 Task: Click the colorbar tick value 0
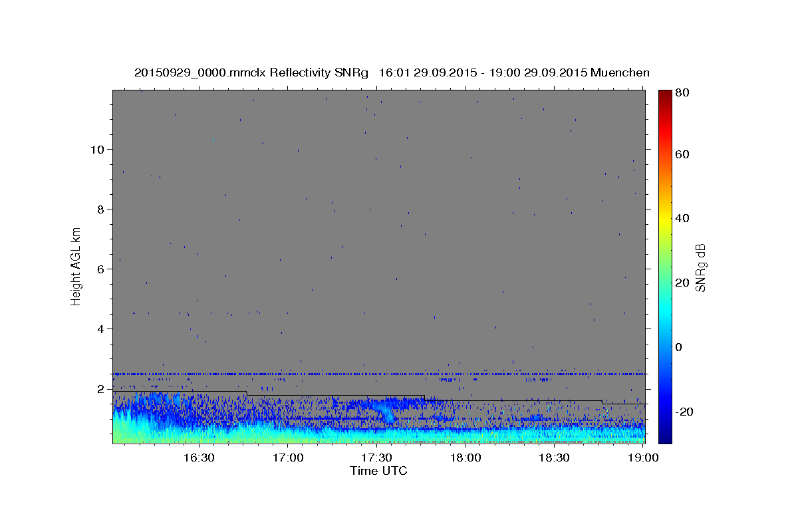coord(680,347)
